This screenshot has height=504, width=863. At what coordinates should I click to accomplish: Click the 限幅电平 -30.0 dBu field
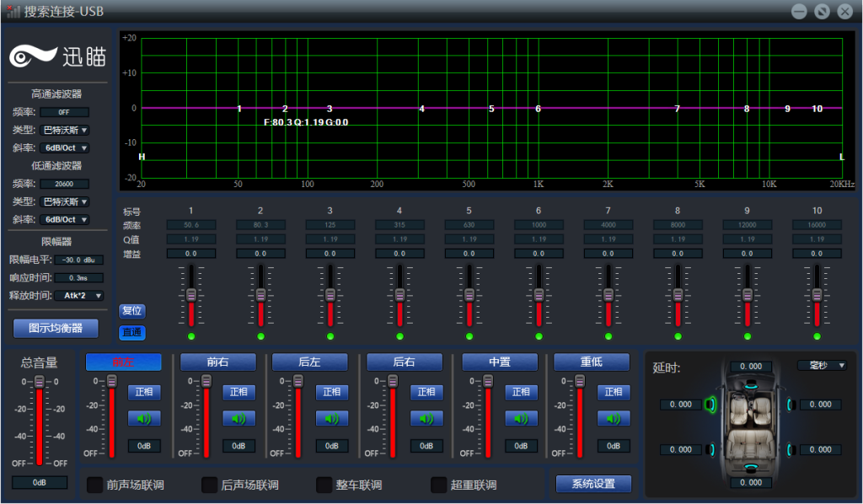[x=78, y=260]
